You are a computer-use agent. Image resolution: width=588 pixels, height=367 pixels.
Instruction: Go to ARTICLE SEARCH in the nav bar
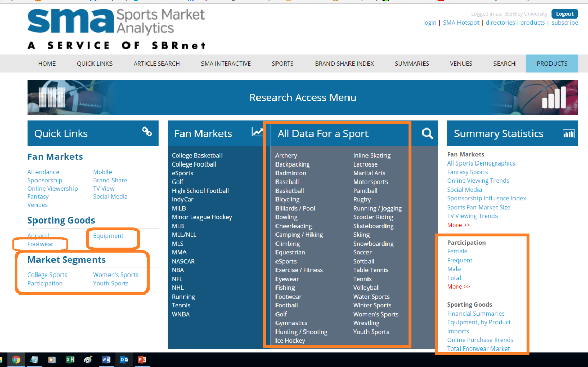click(157, 64)
